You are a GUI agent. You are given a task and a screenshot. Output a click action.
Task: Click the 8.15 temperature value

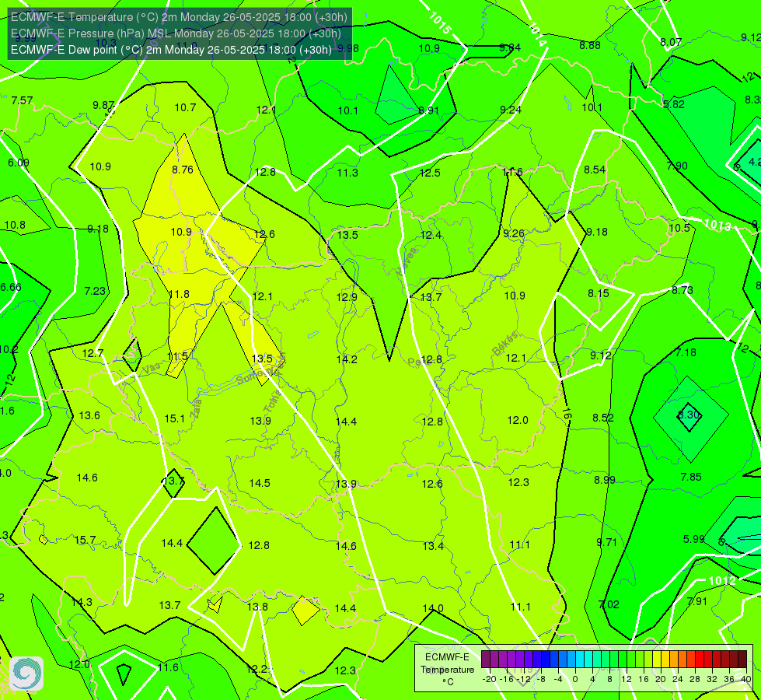click(599, 293)
